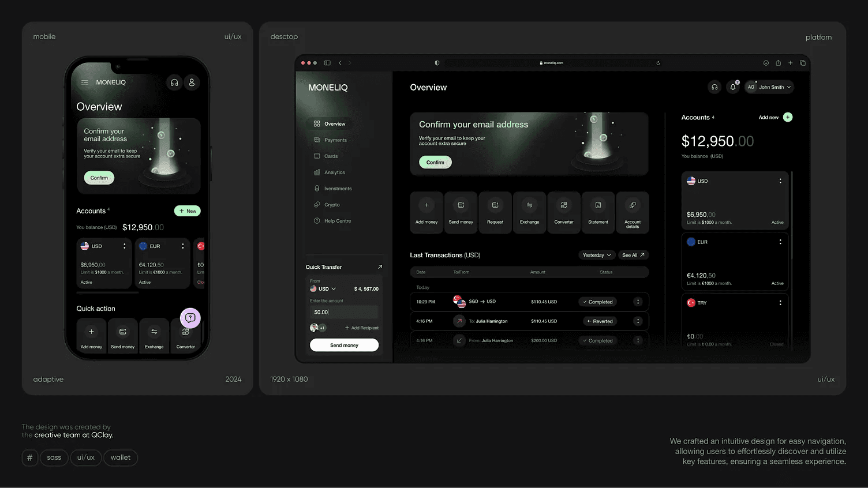Open the floating chat help bubble on mobile
This screenshot has width=868, height=488.
coord(190,318)
